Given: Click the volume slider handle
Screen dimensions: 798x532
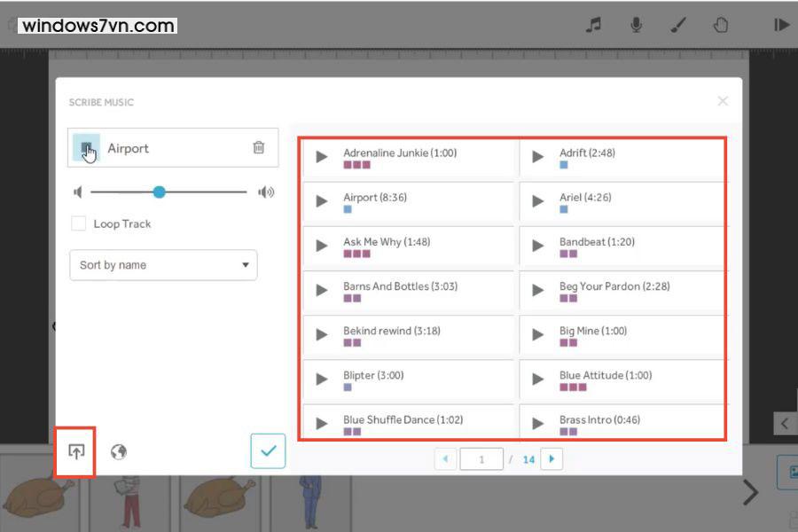Looking at the screenshot, I should 159,192.
